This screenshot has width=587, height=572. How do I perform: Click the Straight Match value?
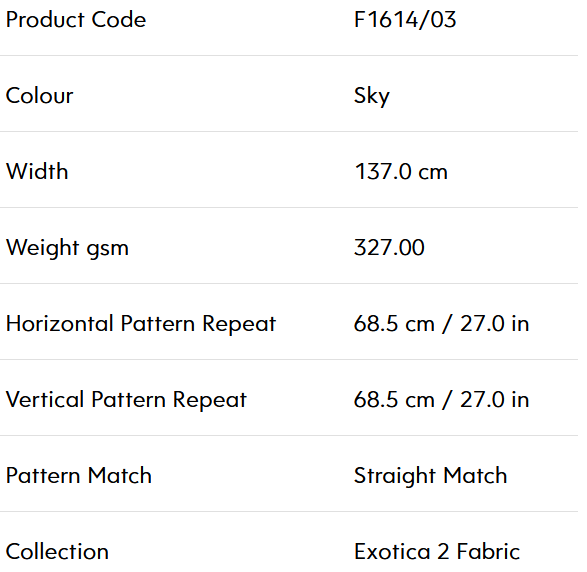pos(431,477)
